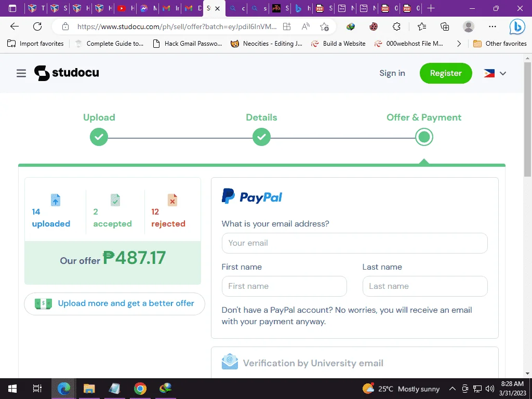Open Complete Guide to... bookmark

click(109, 44)
